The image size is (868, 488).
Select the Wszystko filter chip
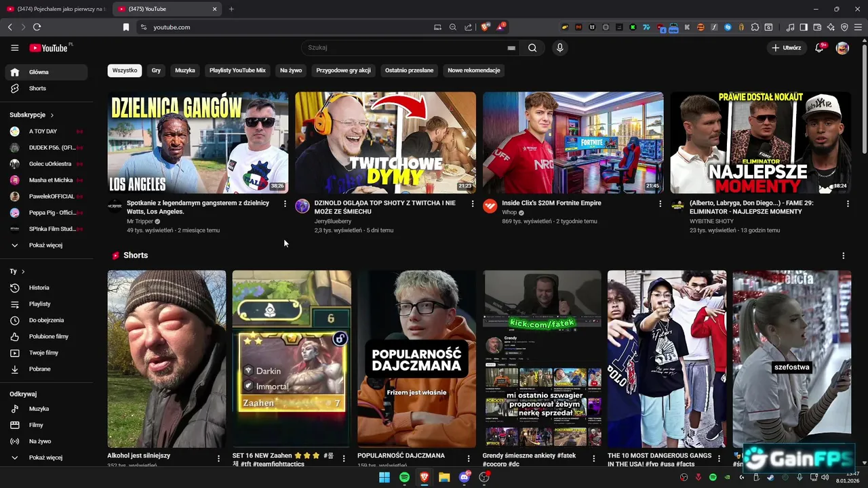pos(125,70)
